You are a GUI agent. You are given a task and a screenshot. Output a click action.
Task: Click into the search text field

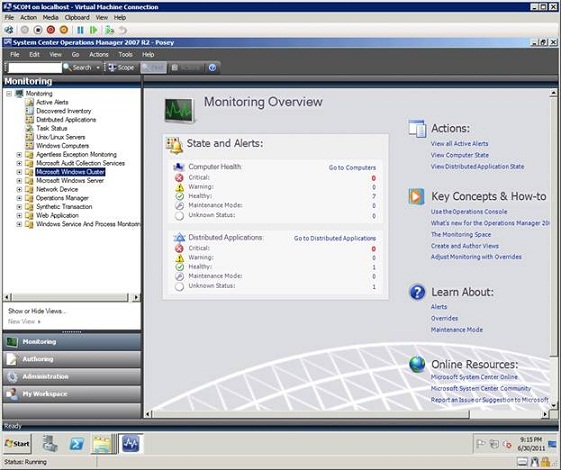(35, 67)
